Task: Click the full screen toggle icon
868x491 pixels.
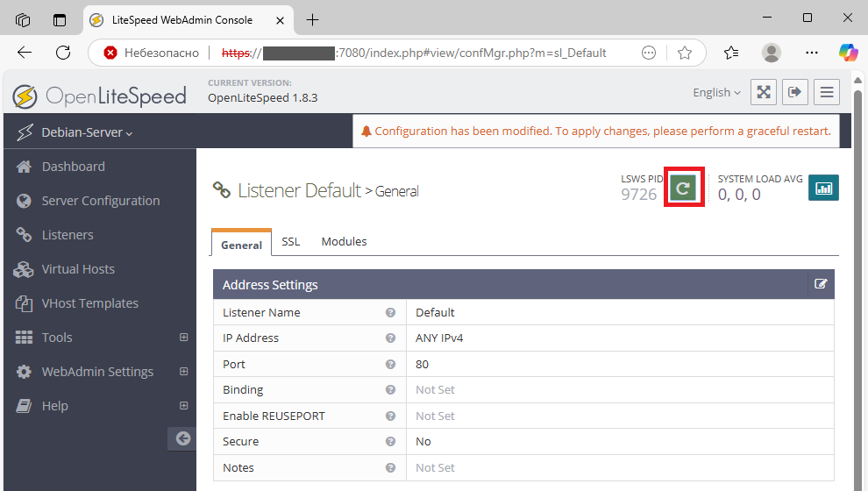Action: [764, 92]
